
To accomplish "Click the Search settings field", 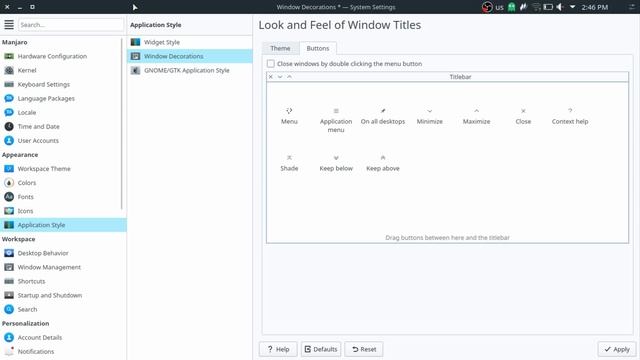I will (71, 25).
